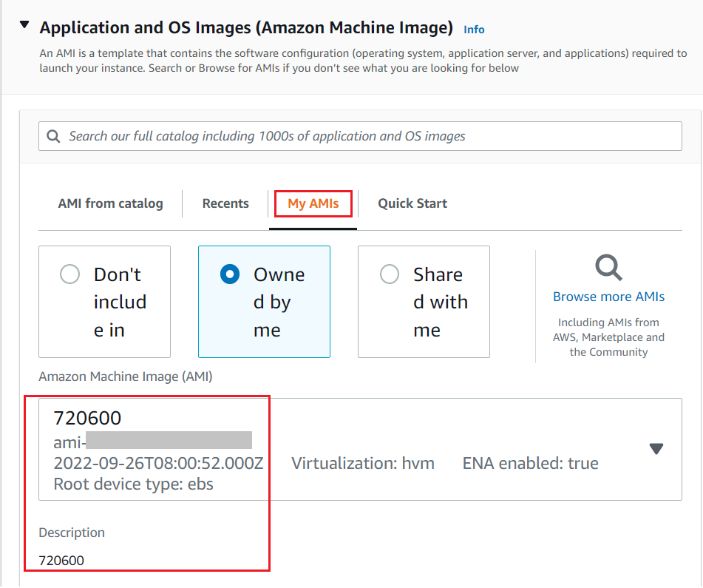Click the large Browse more AMIs magnifier icon
The image size is (703, 588).
click(x=608, y=268)
